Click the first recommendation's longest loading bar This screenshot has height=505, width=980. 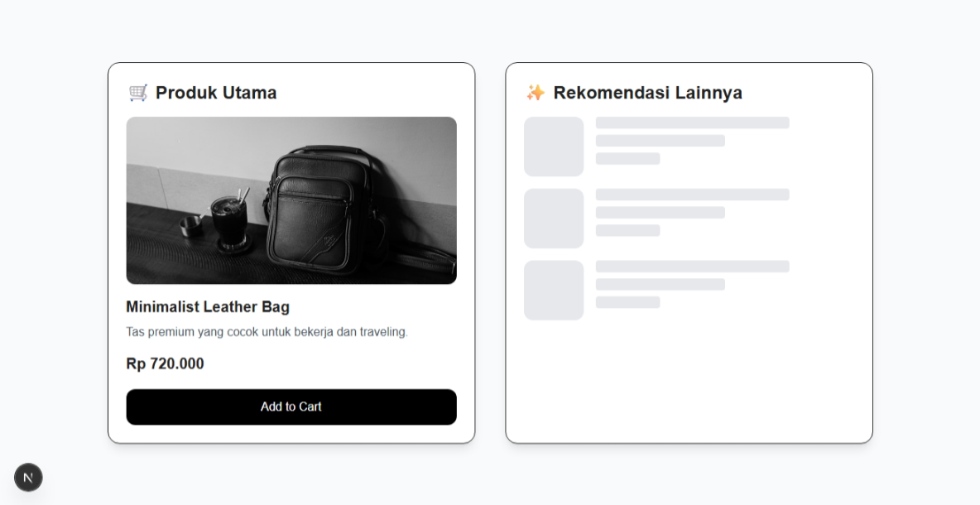[692, 123]
